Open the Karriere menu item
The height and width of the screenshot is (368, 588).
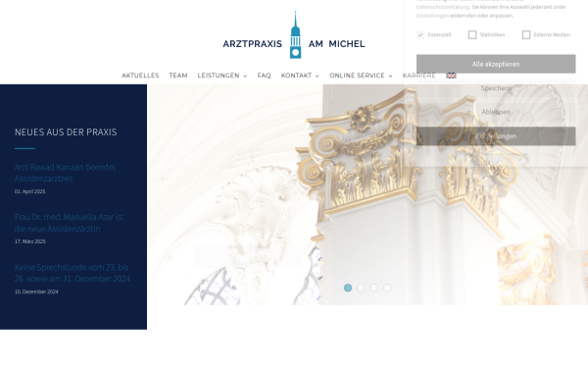click(x=418, y=76)
